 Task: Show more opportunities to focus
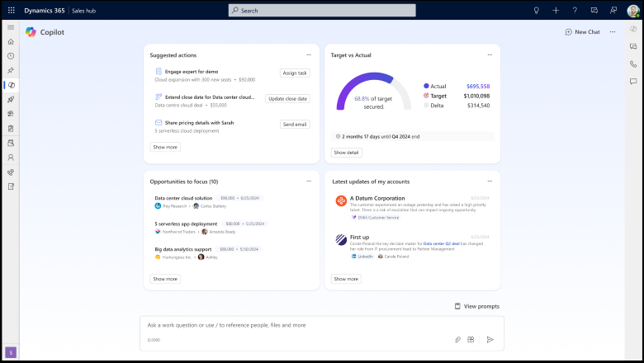pos(165,279)
